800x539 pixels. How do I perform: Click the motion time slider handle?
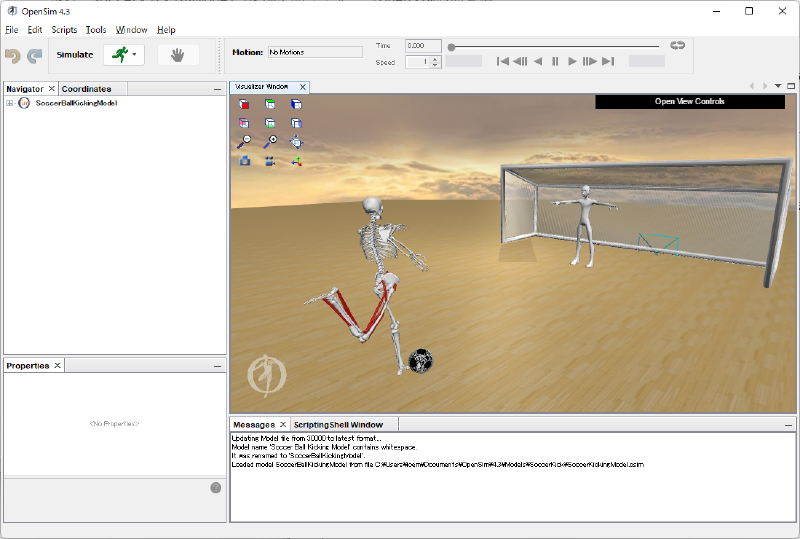[452, 46]
